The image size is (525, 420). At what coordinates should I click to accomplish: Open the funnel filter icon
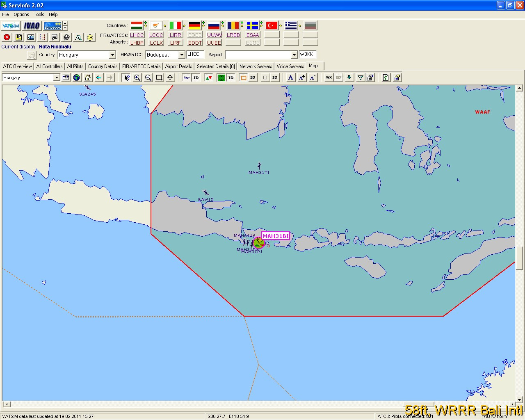click(360, 78)
